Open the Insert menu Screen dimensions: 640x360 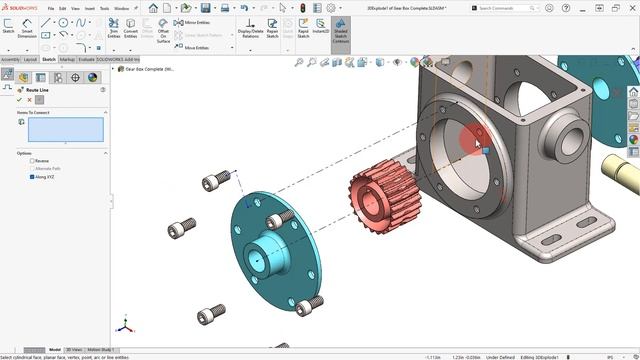(90, 9)
